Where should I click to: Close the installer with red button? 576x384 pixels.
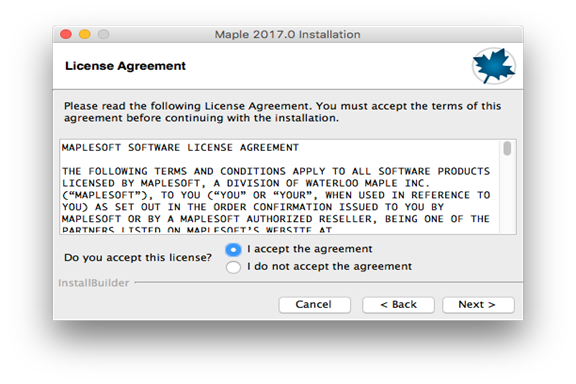coord(66,34)
